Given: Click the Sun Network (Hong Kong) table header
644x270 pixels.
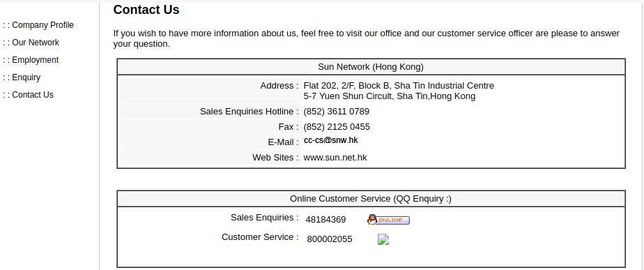Looking at the screenshot, I should pos(371,66).
